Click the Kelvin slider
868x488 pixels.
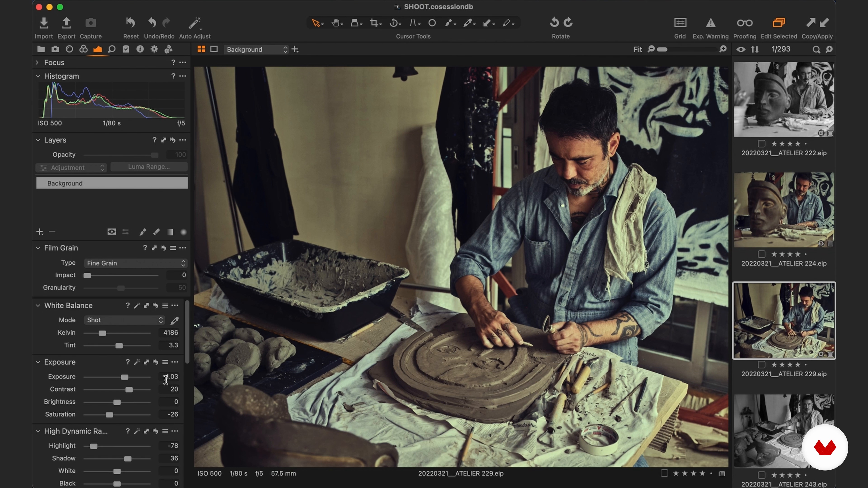point(117,333)
